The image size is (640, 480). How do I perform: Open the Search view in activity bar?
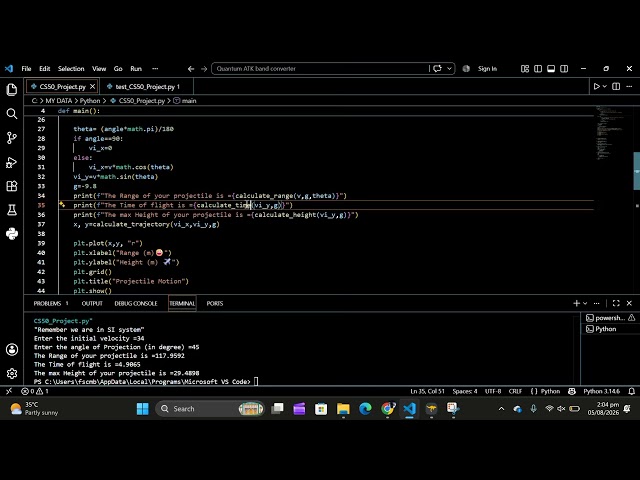click(12, 113)
